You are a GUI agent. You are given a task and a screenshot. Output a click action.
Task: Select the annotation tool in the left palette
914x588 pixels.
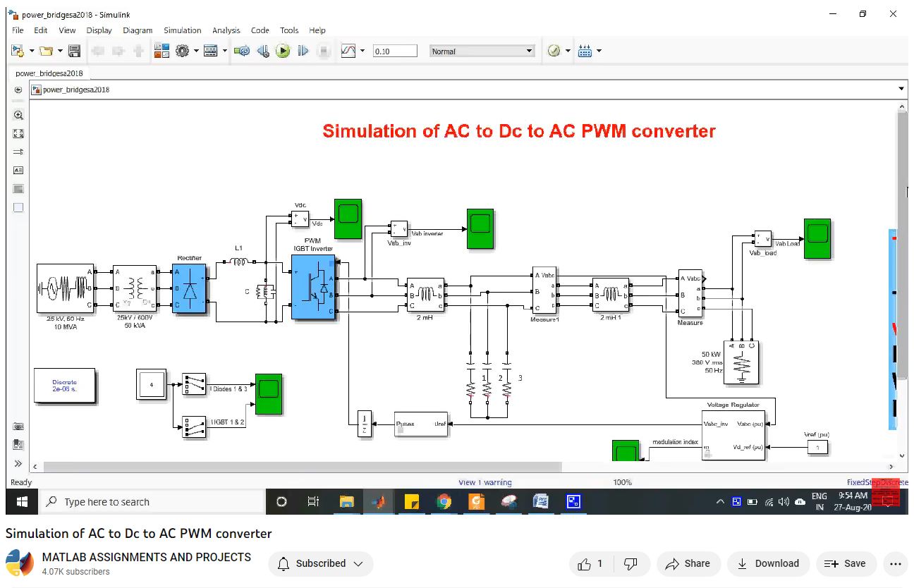18,170
